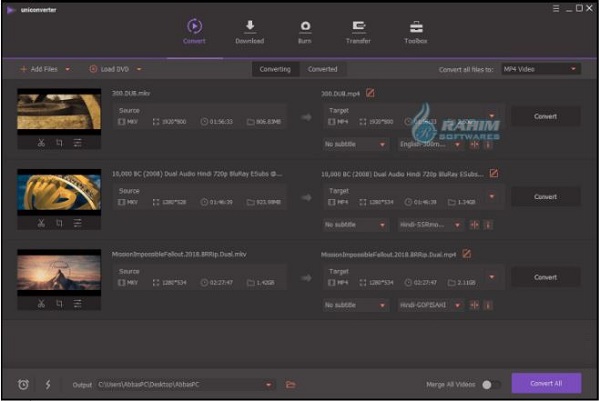Image resolution: width=600 pixels, height=401 pixels.
Task: Trim the MissionImpossibleFallout video with scissors
Action: (41, 304)
